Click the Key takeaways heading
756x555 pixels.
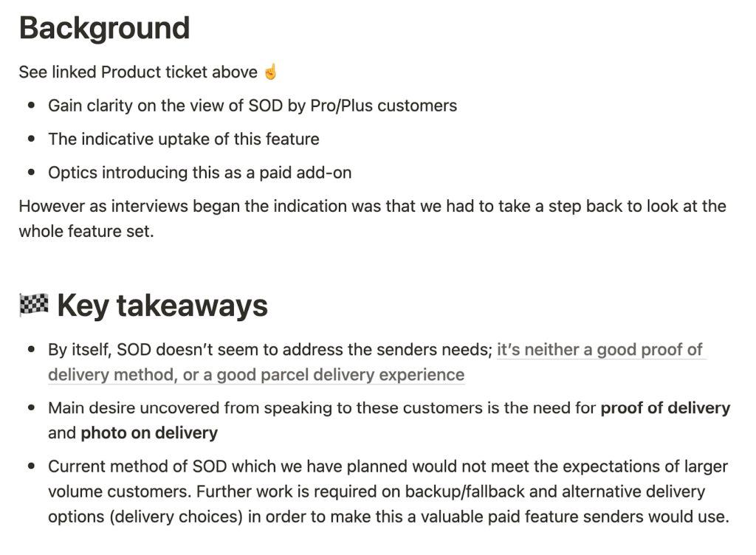[162, 306]
